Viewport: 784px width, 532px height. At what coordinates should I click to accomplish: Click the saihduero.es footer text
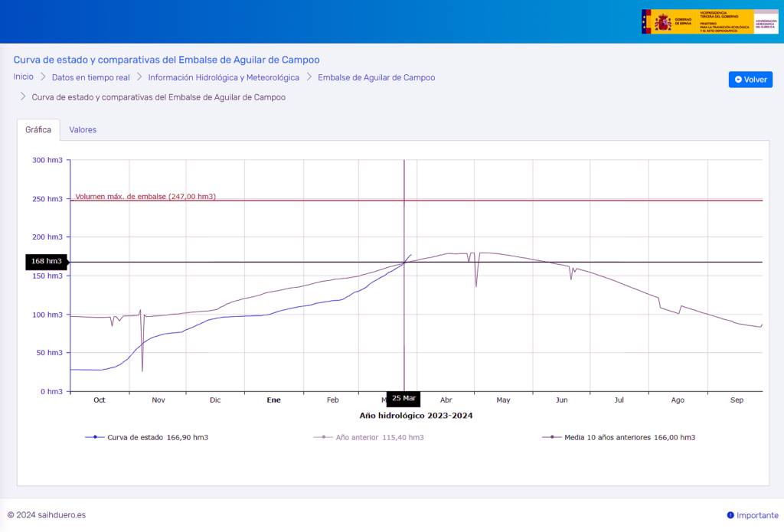click(47, 515)
